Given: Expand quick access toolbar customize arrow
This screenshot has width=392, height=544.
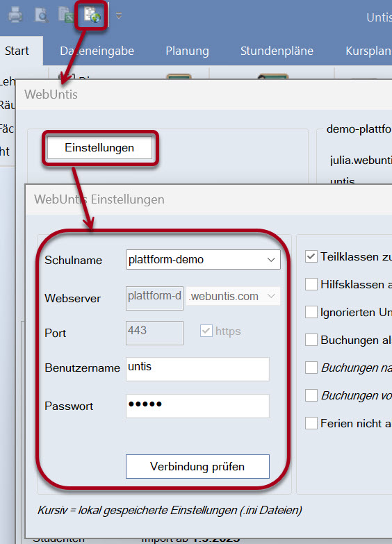Looking at the screenshot, I should point(119,16).
